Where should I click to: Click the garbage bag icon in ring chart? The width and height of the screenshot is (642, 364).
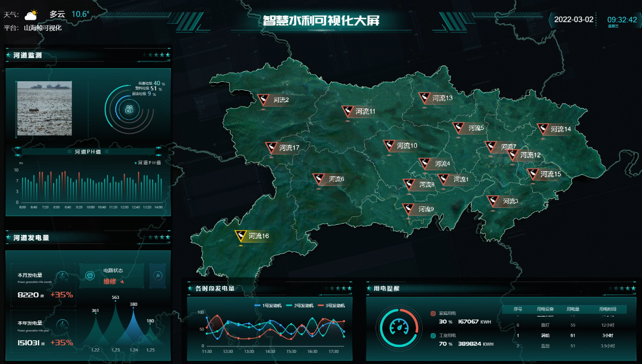tap(129, 109)
